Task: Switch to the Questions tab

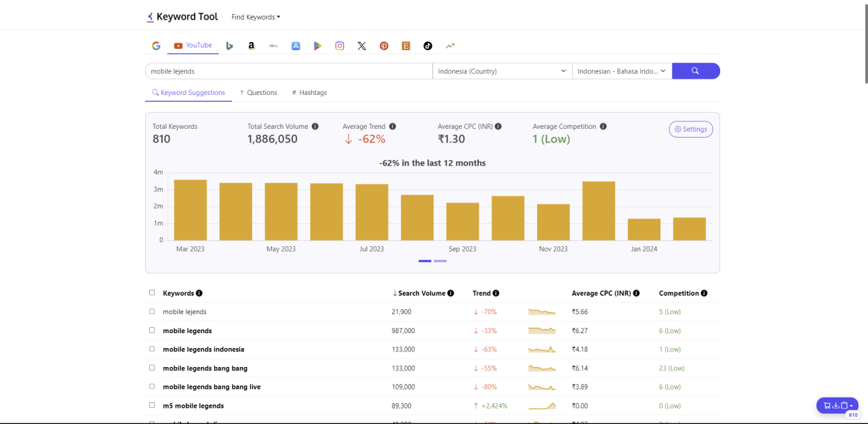Action: [258, 93]
